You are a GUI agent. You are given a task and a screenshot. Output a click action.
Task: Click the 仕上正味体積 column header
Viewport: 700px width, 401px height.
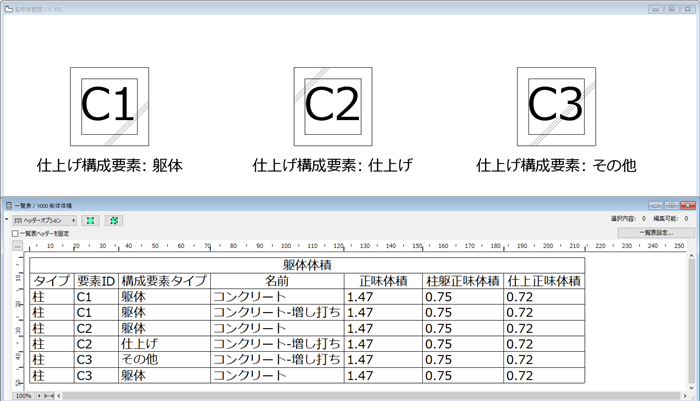(x=544, y=281)
